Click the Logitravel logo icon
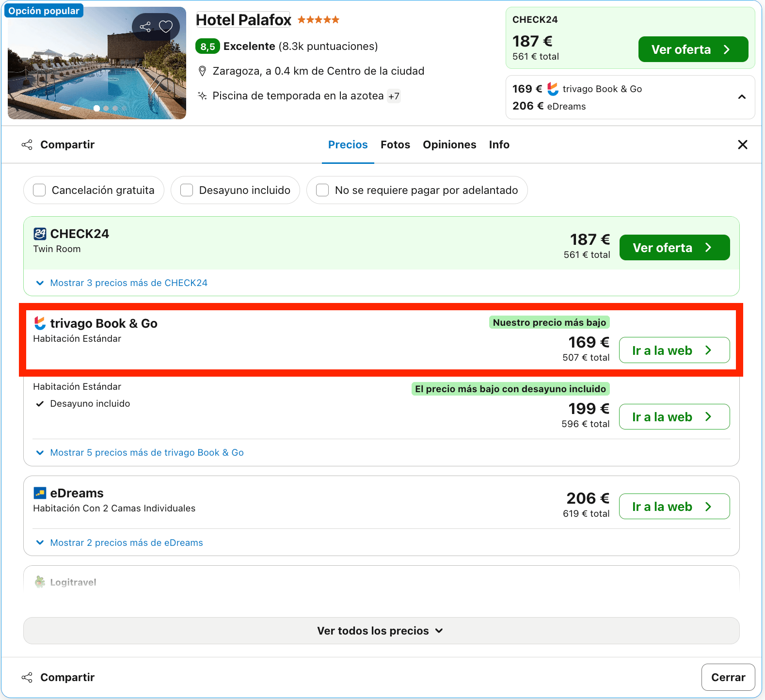765x700 pixels. (x=40, y=582)
